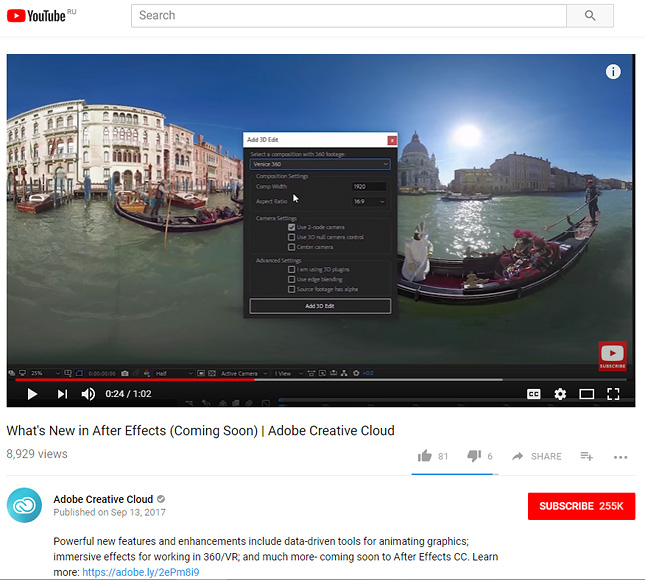Viewport: 645px width, 580px height.
Task: Open the Aspect Ratio 16:9 dropdown
Action: pyautogui.click(x=369, y=202)
